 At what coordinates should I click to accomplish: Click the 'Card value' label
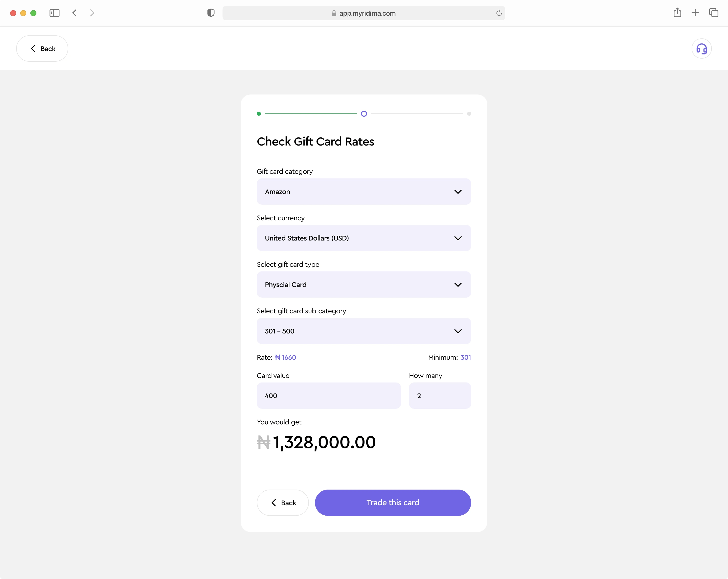click(x=273, y=376)
